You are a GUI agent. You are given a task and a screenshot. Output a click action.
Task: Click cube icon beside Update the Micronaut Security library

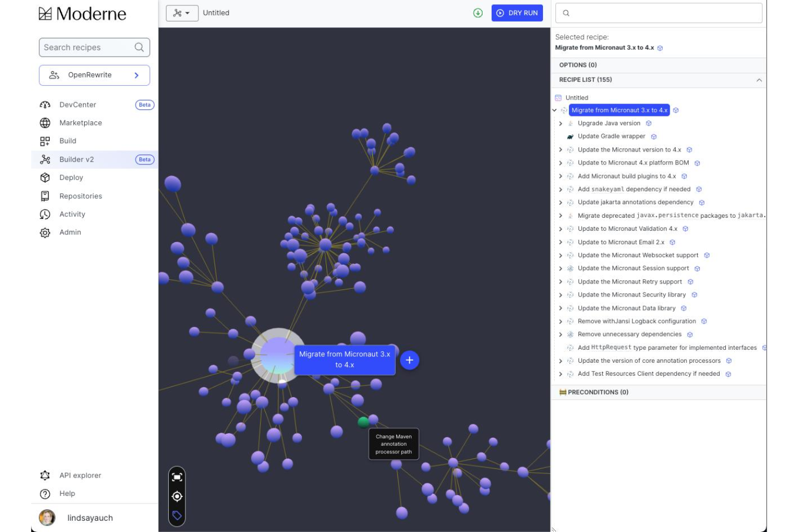(x=694, y=295)
